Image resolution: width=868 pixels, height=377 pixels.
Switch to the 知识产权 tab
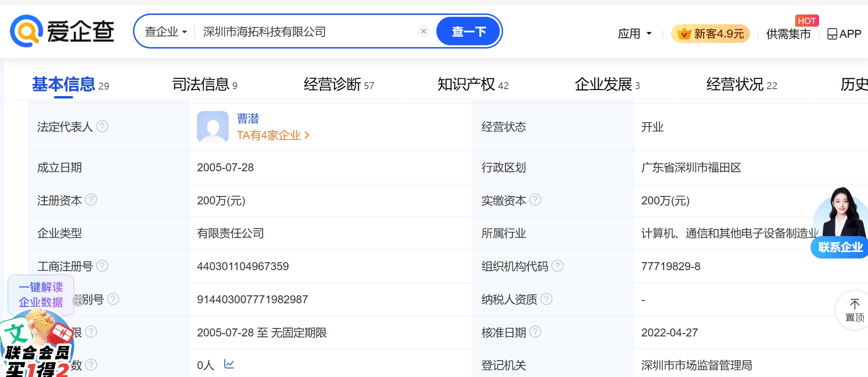click(x=473, y=84)
